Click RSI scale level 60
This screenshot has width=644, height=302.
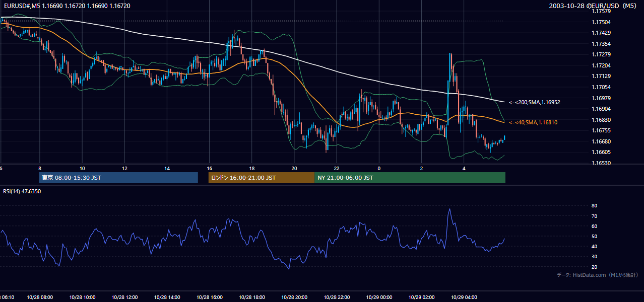click(594, 226)
